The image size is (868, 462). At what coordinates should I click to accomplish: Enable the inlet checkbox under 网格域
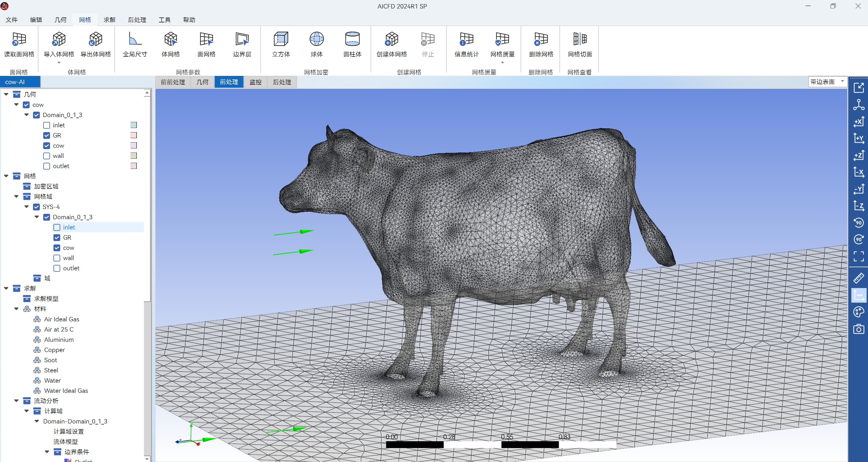57,227
